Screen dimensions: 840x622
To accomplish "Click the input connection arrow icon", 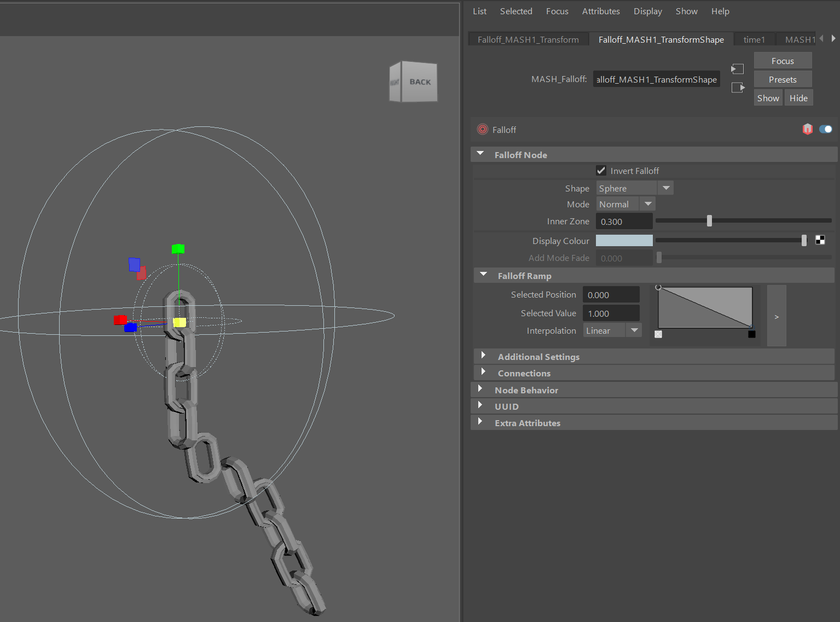I will [x=738, y=69].
